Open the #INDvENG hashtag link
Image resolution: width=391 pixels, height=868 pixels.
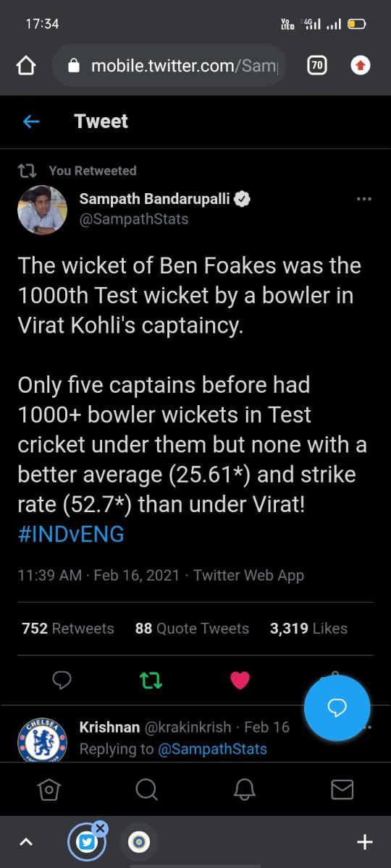point(71,534)
